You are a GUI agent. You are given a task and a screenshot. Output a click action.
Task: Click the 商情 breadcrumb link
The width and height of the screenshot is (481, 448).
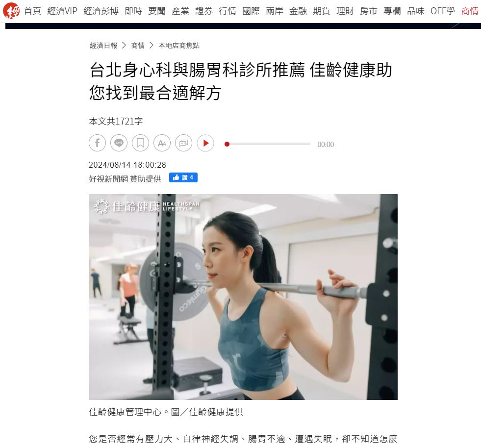pyautogui.click(x=138, y=46)
